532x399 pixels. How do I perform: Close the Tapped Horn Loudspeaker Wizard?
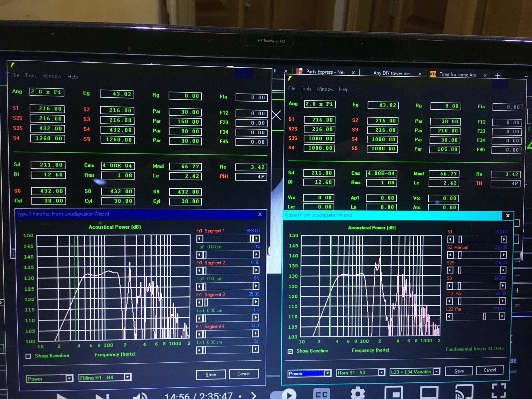click(x=508, y=215)
